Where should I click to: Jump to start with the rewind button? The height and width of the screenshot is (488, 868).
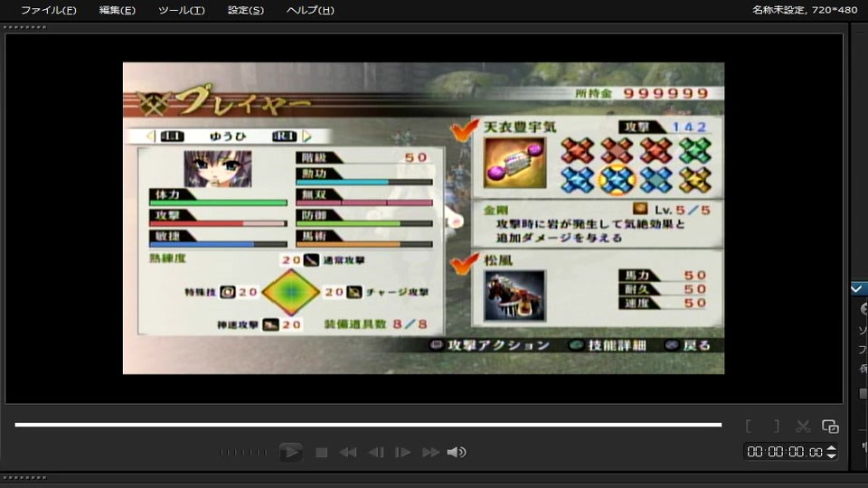tap(347, 453)
